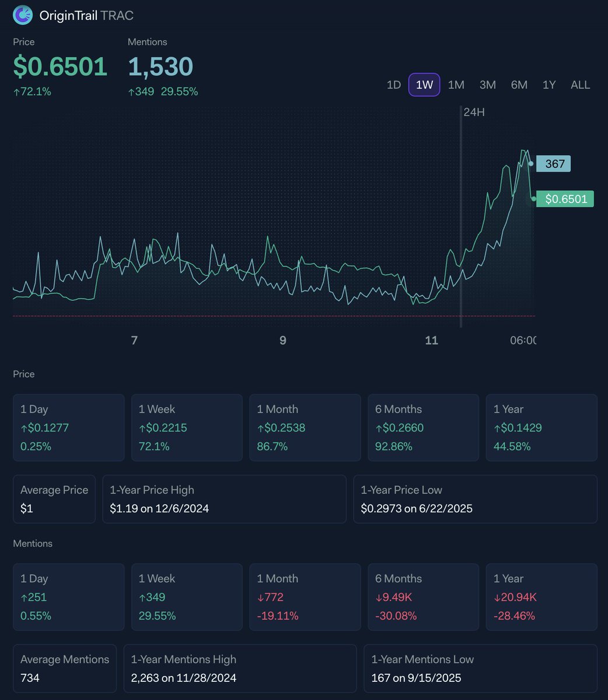Click the Average Mentions card

point(65,668)
